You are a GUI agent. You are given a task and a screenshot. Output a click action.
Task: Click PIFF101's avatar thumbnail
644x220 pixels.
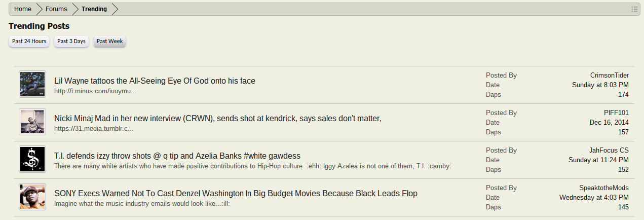click(x=32, y=122)
